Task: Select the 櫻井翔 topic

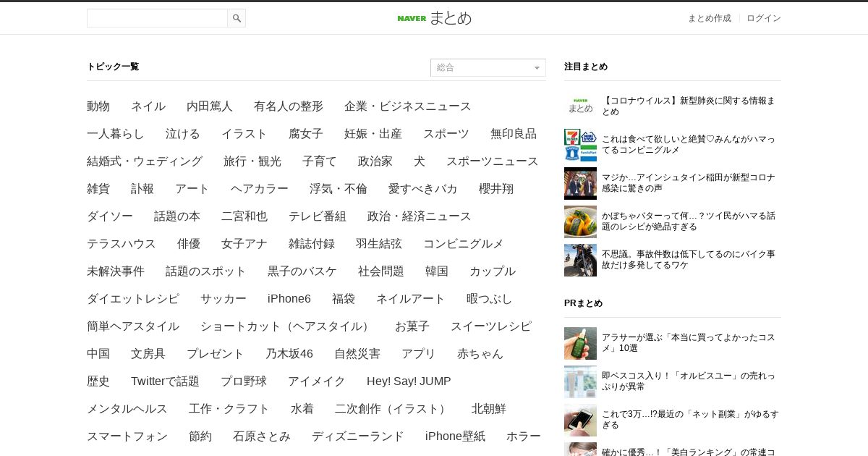Action: pyautogui.click(x=496, y=189)
